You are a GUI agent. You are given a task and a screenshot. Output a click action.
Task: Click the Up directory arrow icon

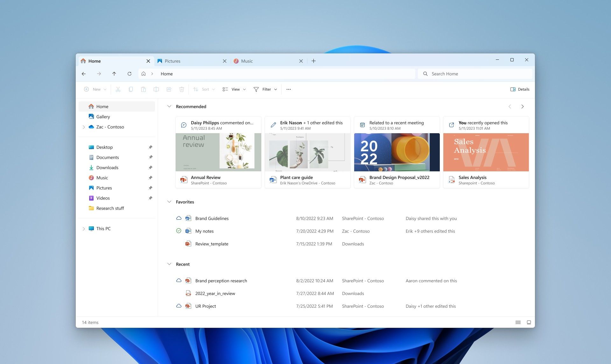[x=114, y=73]
